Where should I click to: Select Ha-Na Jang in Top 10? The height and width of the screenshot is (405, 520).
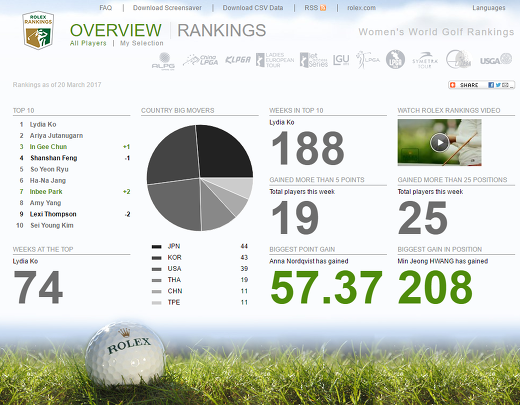[x=48, y=181]
